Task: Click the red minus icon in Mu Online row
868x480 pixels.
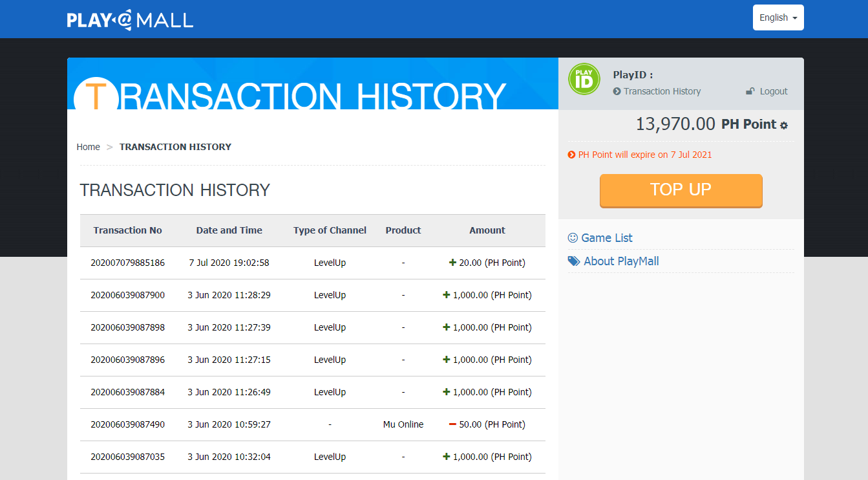Action: (x=452, y=424)
